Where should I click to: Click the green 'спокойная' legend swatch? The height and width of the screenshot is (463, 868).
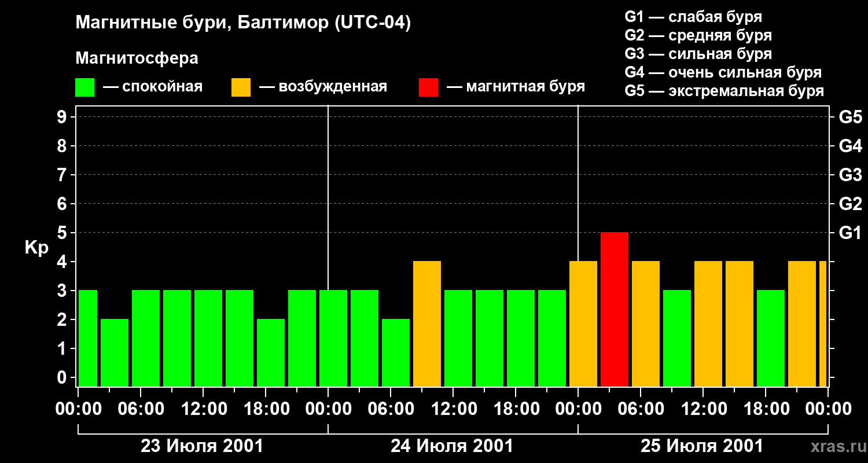tap(85, 87)
